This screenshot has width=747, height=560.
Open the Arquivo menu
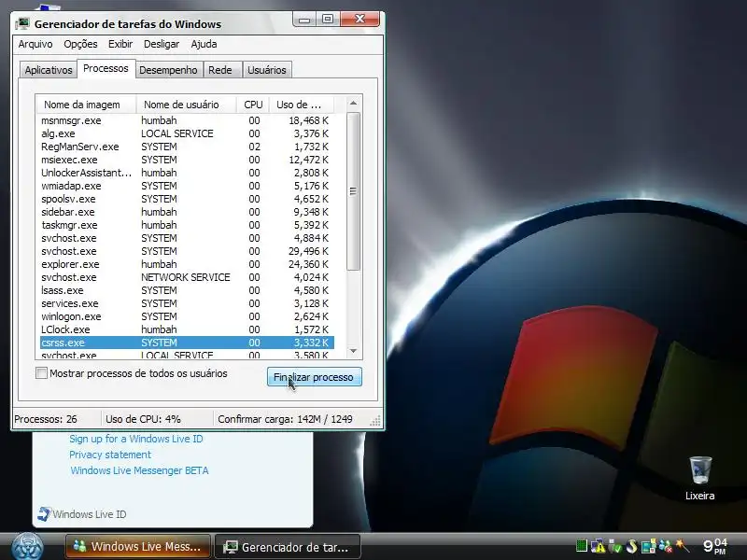point(35,44)
